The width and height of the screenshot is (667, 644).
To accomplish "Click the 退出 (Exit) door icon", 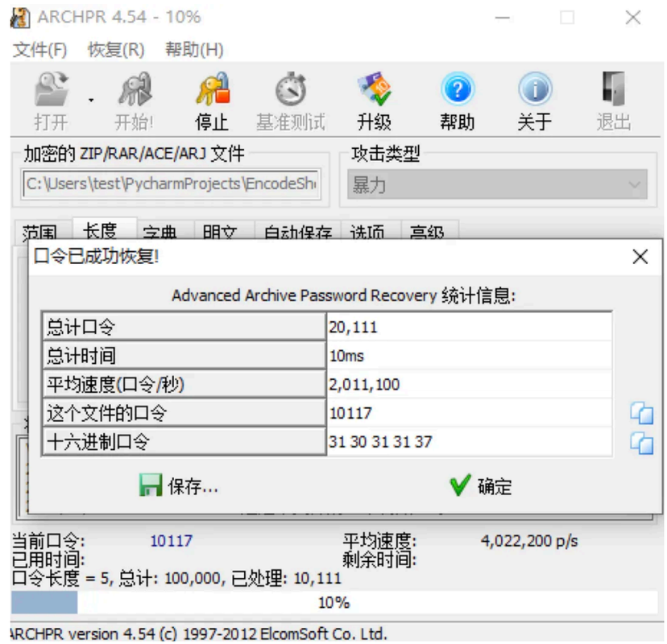I will pos(614,89).
